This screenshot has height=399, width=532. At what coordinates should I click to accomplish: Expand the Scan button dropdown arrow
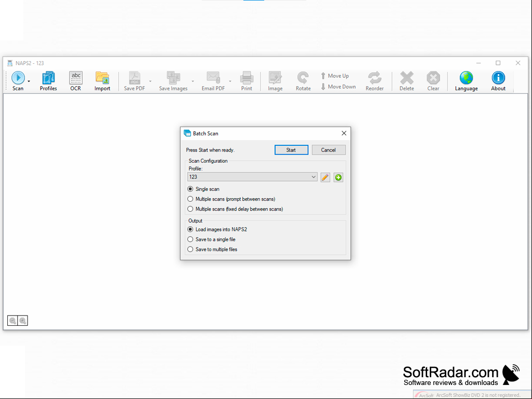29,81
